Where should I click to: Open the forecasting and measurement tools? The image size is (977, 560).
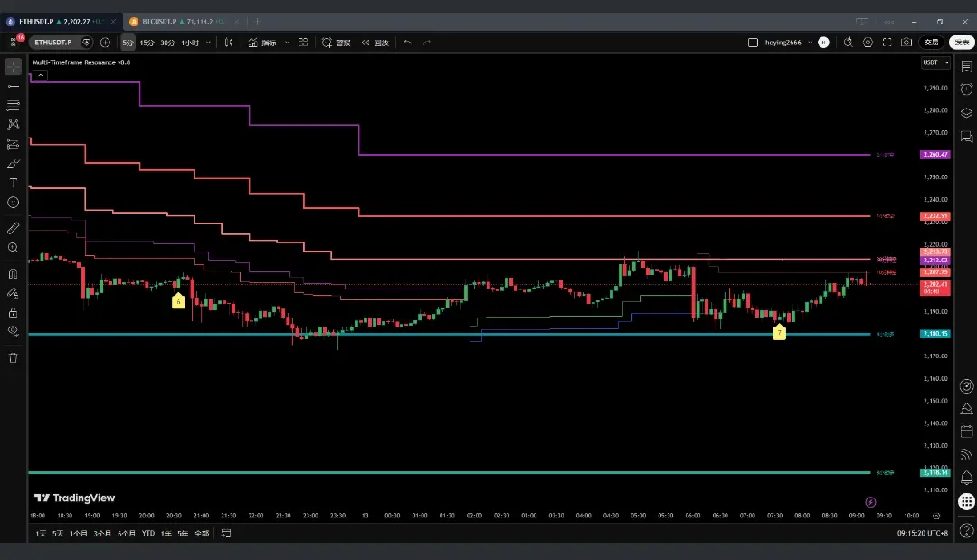tap(13, 145)
